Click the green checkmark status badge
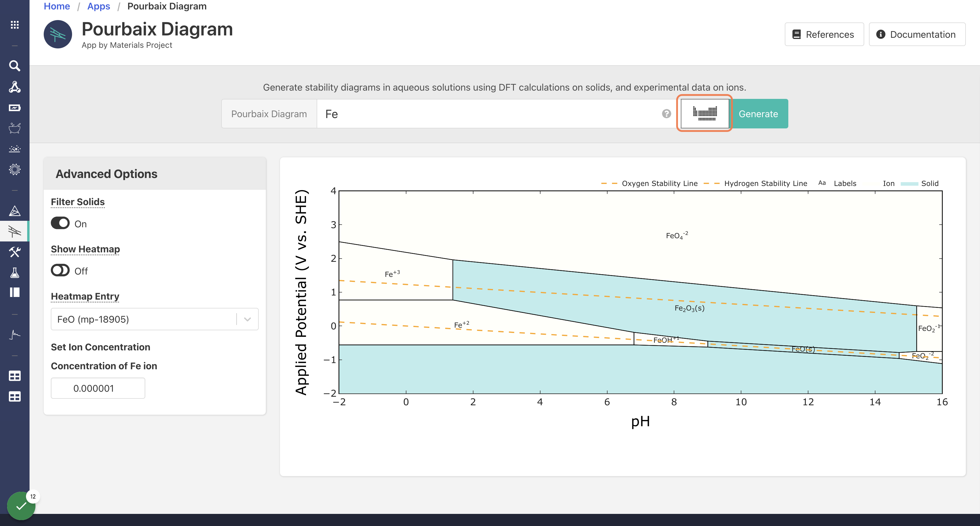Screen dimensions: 980x526 (x=21, y=506)
